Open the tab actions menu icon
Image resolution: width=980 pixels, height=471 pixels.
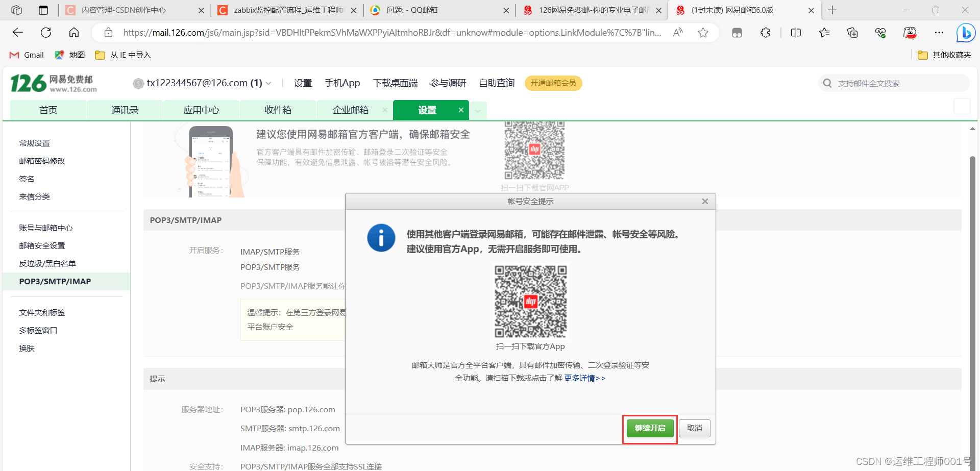click(x=43, y=10)
